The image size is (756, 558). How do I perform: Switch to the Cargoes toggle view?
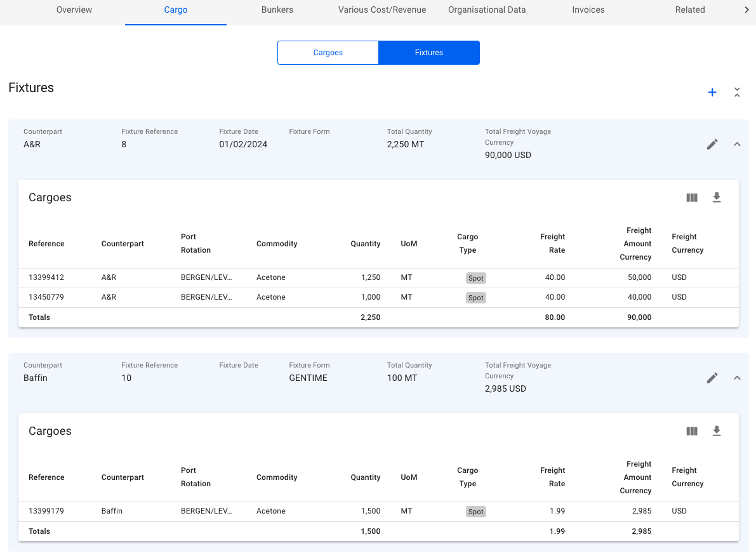(328, 53)
